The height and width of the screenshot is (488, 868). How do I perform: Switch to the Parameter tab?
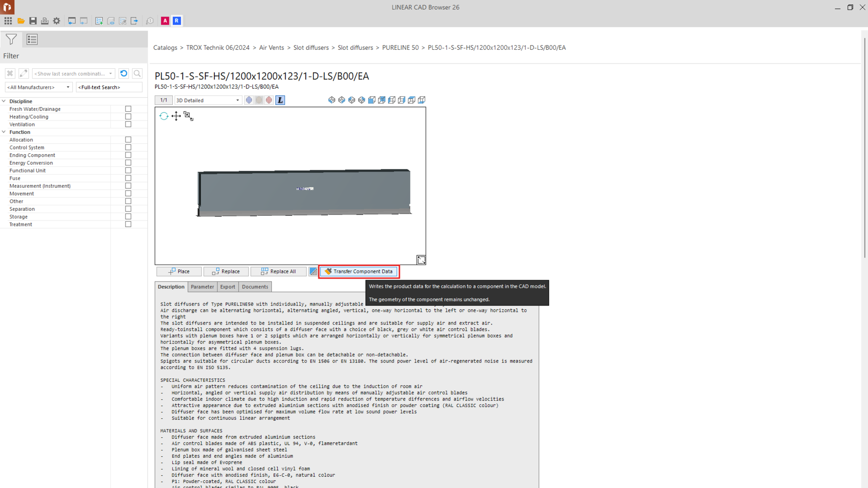click(x=202, y=287)
